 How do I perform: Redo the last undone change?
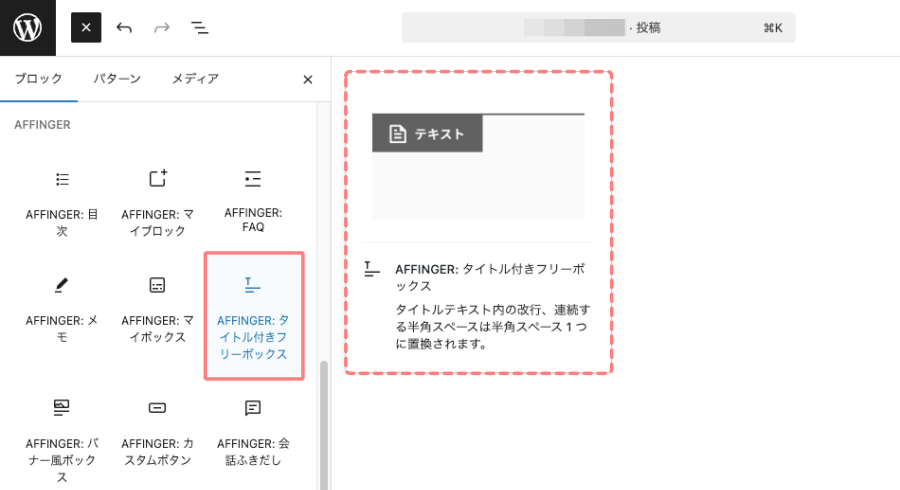[162, 28]
